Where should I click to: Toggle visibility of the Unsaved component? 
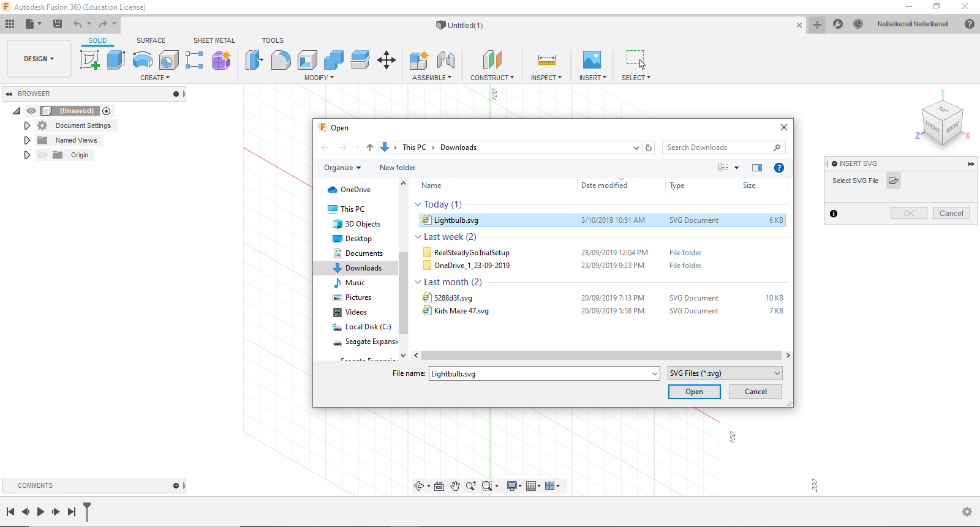point(31,111)
